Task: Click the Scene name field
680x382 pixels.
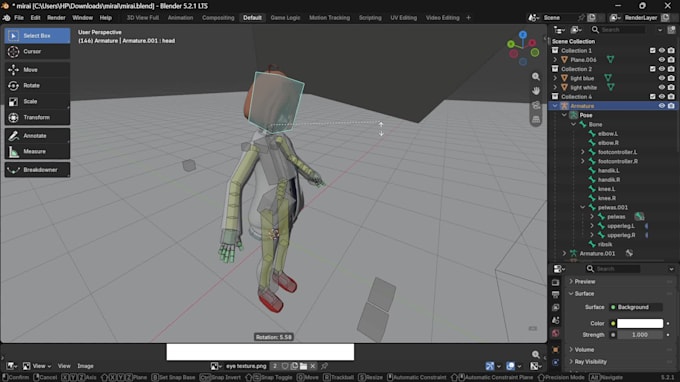Action: tap(559, 18)
